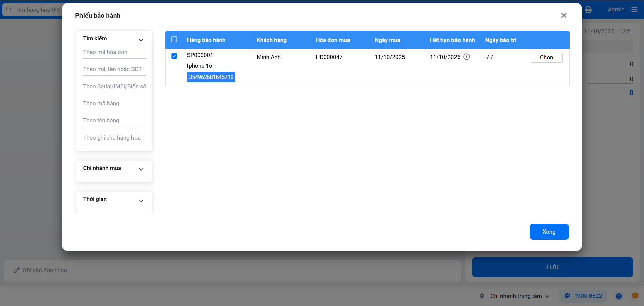
Task: Click product code SP000001
Action: tap(200, 55)
